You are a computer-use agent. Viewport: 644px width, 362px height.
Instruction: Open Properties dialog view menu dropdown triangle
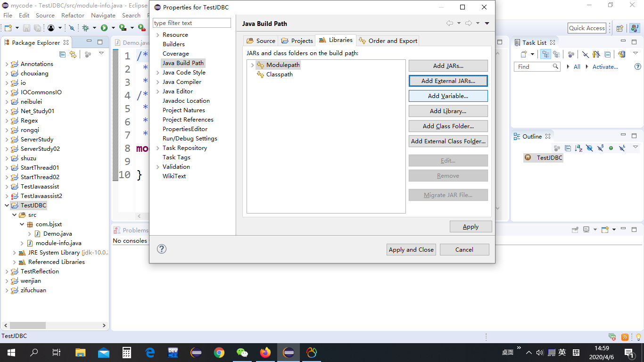click(487, 23)
